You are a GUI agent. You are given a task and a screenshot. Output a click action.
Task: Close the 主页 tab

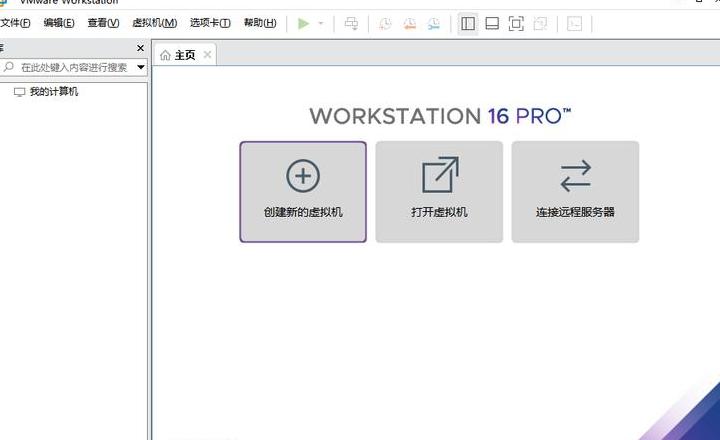point(208,55)
